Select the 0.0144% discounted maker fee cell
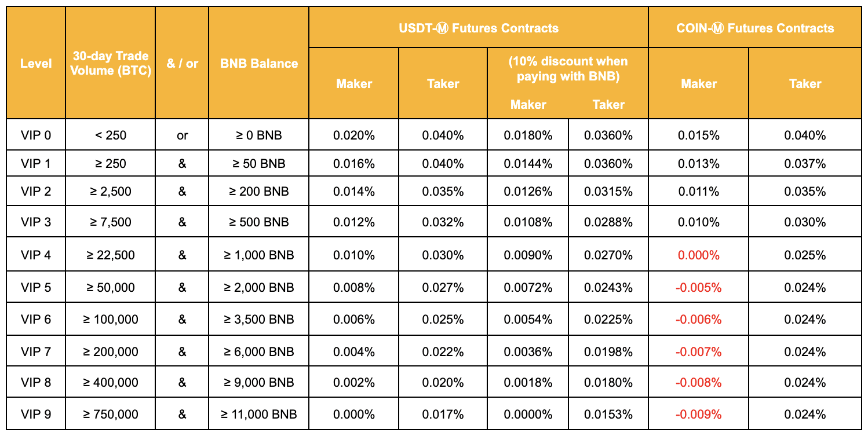 [528, 164]
